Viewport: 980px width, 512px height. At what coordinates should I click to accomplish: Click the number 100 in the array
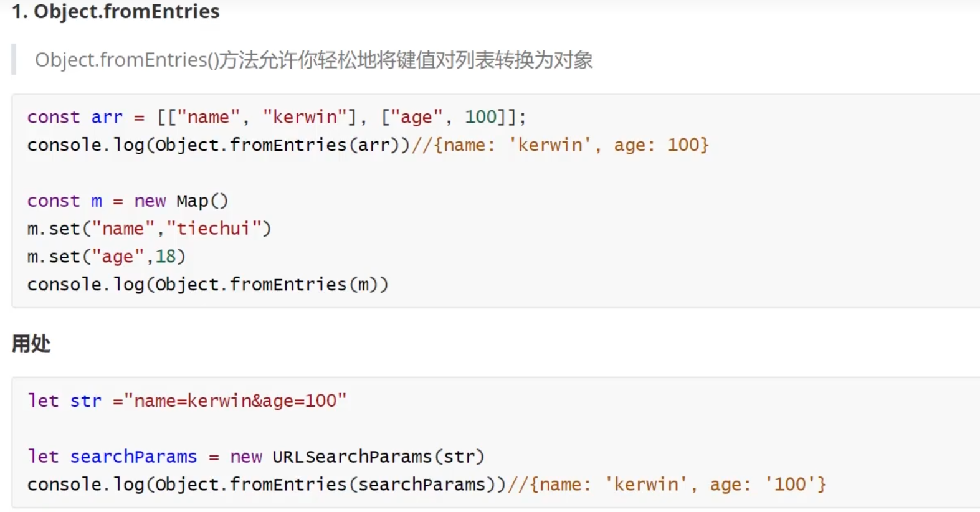click(x=481, y=117)
